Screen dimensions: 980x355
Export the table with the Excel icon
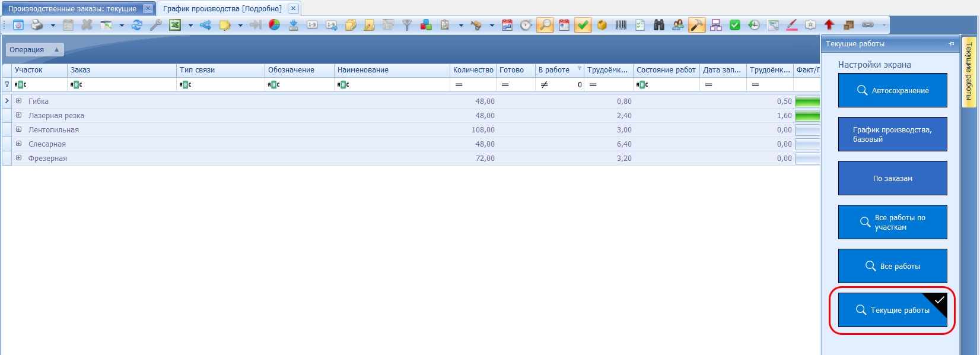coord(175,25)
